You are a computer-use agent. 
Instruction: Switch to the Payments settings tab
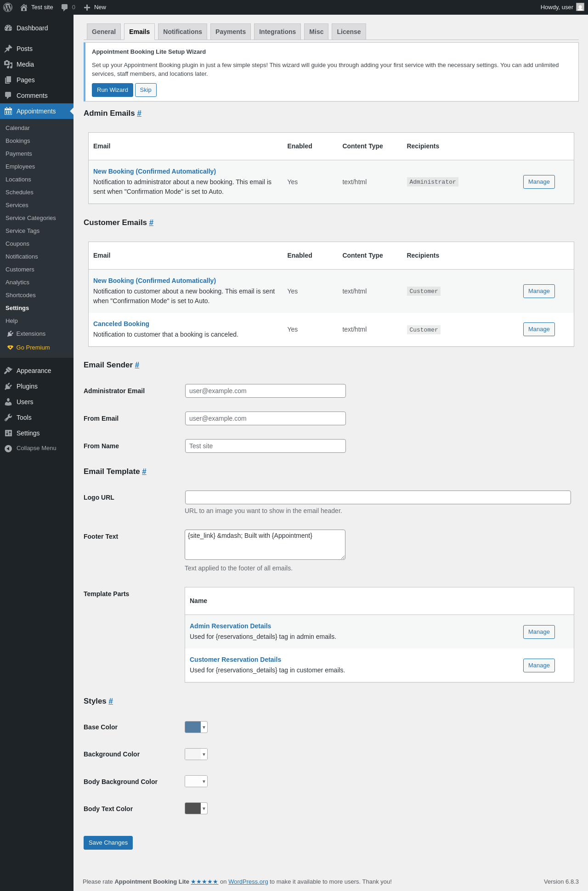(x=230, y=32)
